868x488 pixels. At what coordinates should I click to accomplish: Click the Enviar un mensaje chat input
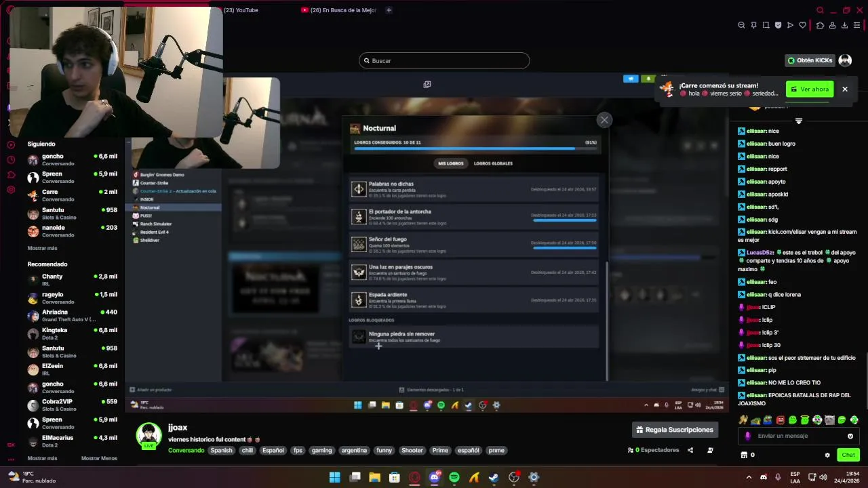click(798, 436)
